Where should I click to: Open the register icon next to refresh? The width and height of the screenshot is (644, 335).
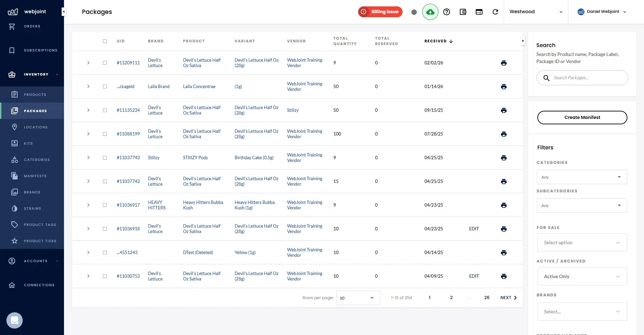pyautogui.click(x=479, y=12)
